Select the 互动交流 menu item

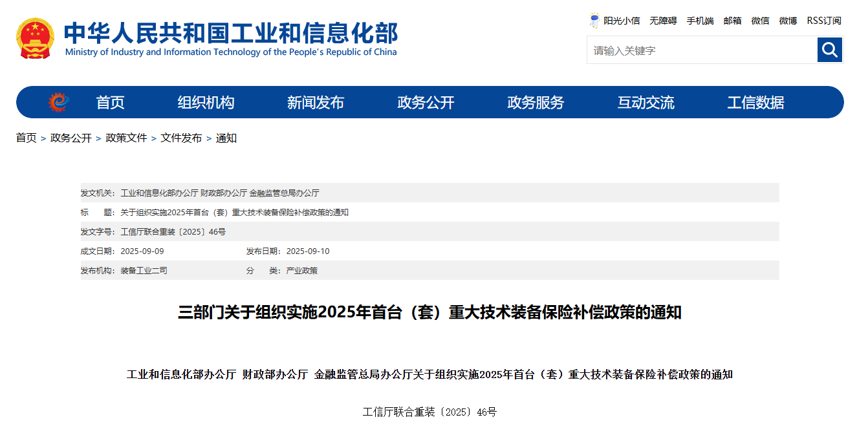coord(646,103)
